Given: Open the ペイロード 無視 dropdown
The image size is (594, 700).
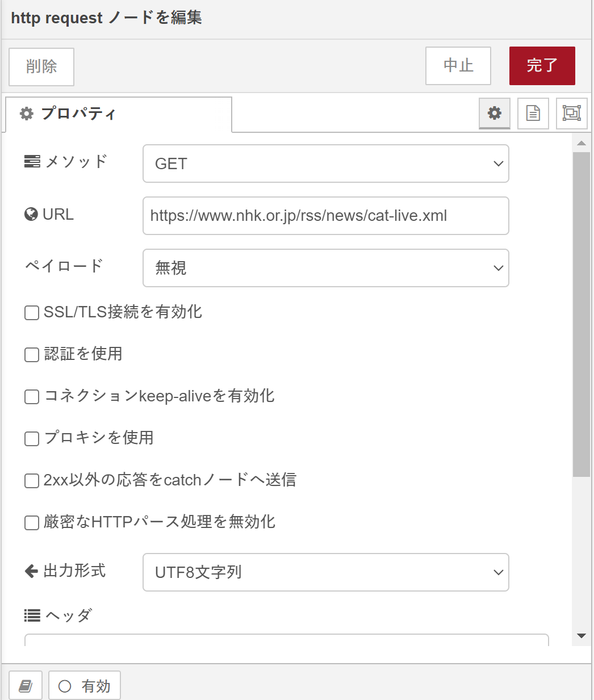Looking at the screenshot, I should [x=326, y=268].
